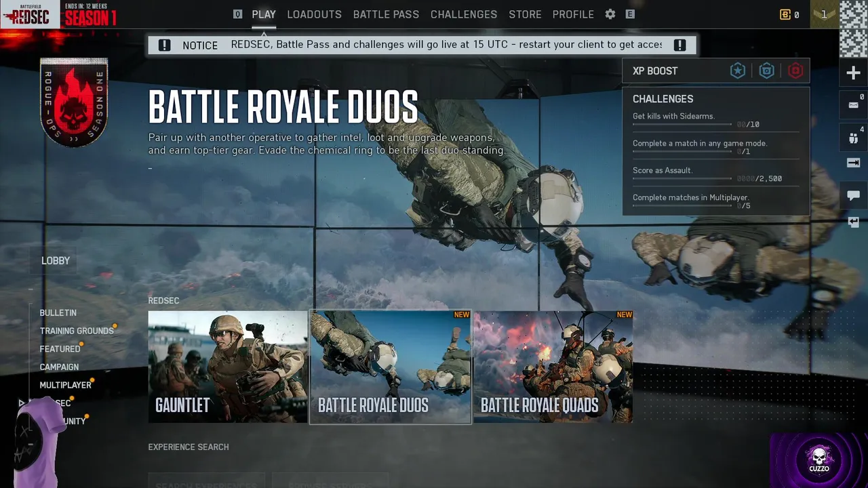Click the XP BOOST panel label
Image resolution: width=868 pixels, height=488 pixels.
pos(655,71)
